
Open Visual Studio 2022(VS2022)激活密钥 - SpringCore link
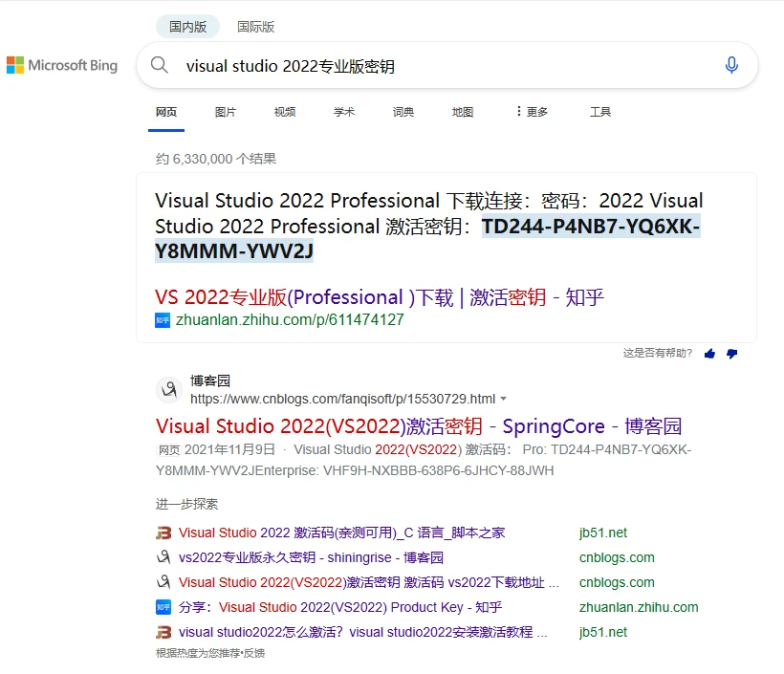tap(419, 426)
